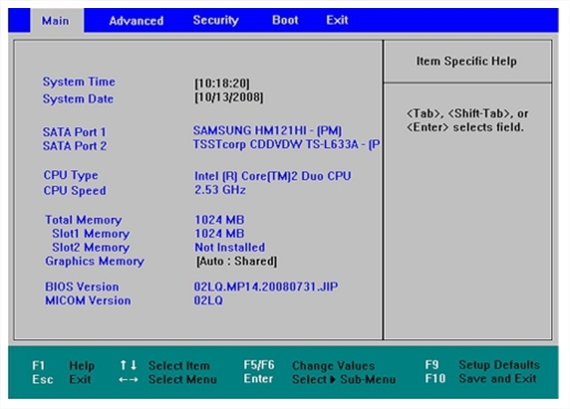Click the F10 Save and Exit hint
This screenshot has height=409, width=570.
(x=481, y=378)
